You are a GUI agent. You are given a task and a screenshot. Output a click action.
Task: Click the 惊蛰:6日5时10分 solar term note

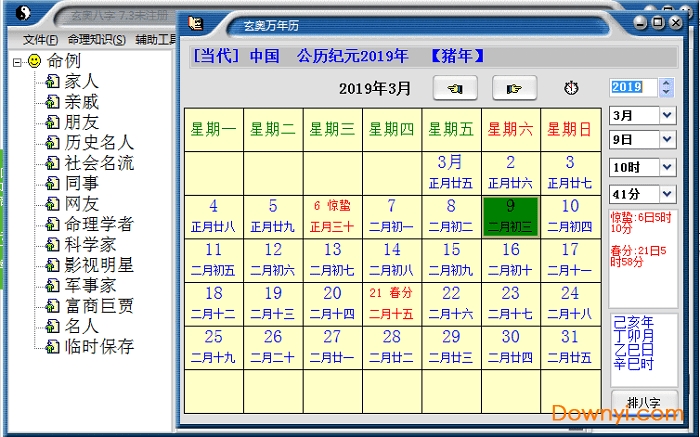coord(641,223)
